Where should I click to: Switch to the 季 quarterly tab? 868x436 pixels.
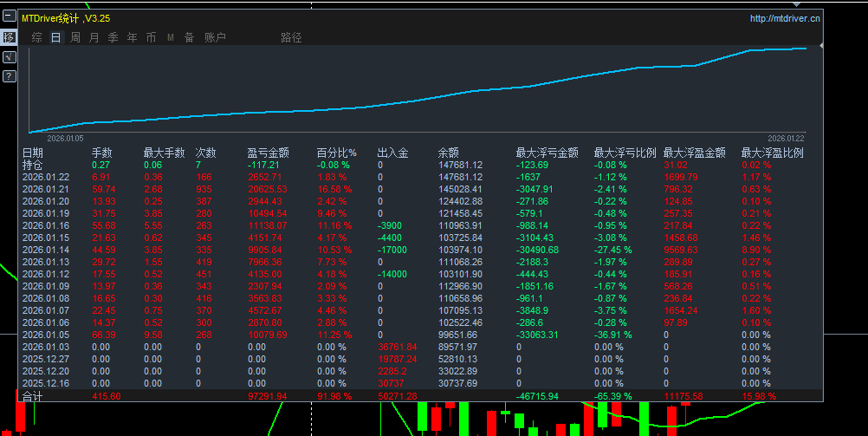(x=113, y=37)
